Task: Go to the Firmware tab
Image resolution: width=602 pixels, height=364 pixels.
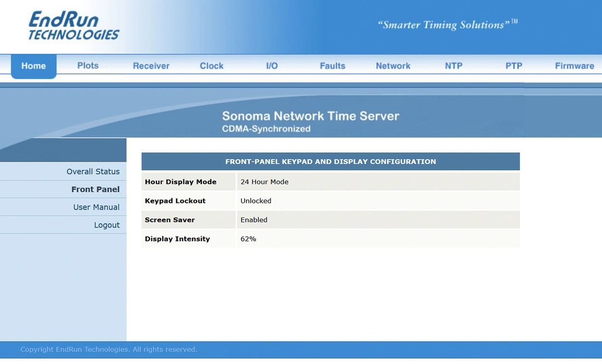Action: click(x=574, y=66)
